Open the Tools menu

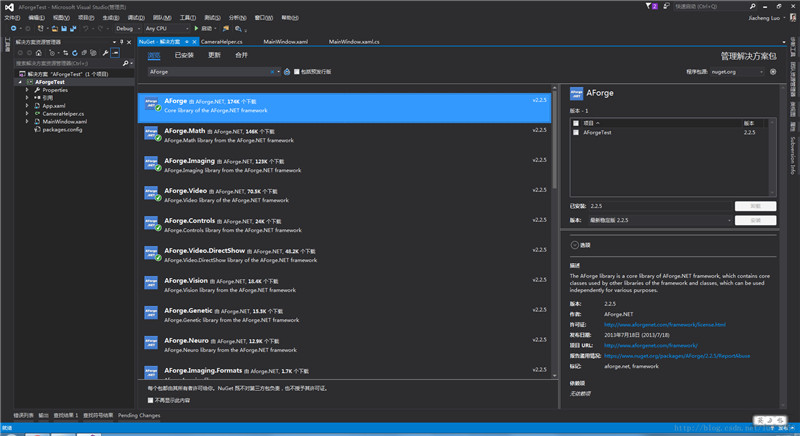(188, 18)
